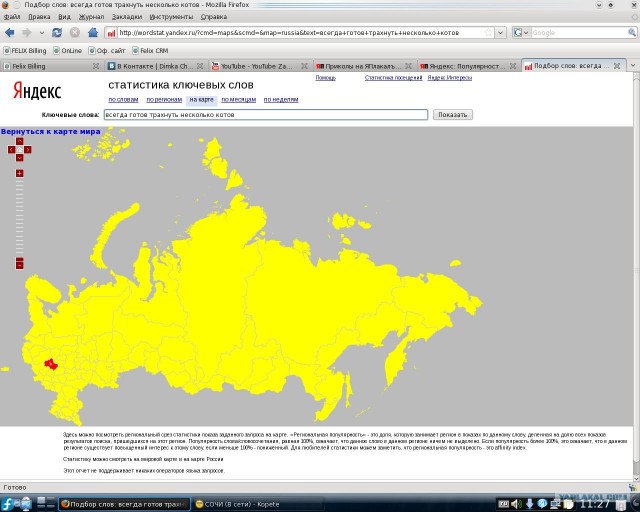Viewport: 640px width, 512px height.
Task: Pan the map down with the arrow
Action: point(20,158)
